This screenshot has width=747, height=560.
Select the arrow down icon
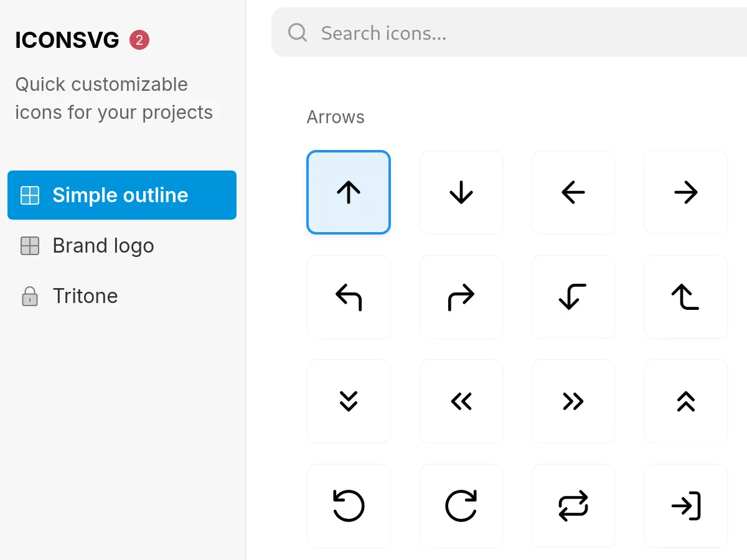(x=461, y=192)
